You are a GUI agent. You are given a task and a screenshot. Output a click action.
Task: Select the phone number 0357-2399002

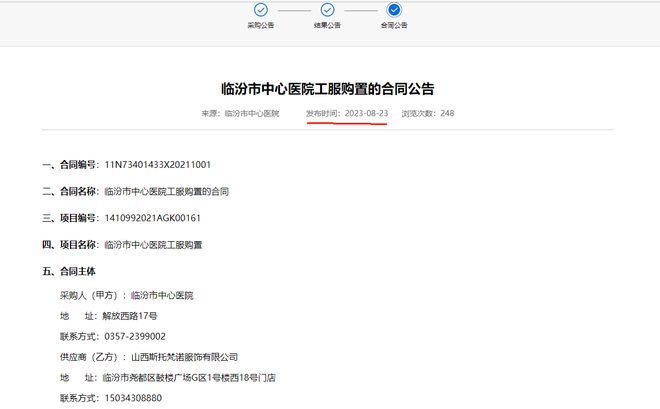click(x=135, y=337)
